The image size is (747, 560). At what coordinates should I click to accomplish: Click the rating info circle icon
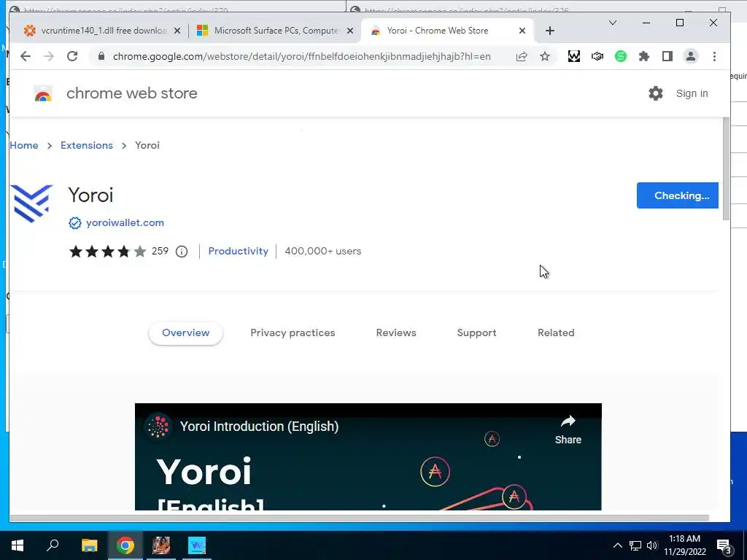[x=182, y=252]
